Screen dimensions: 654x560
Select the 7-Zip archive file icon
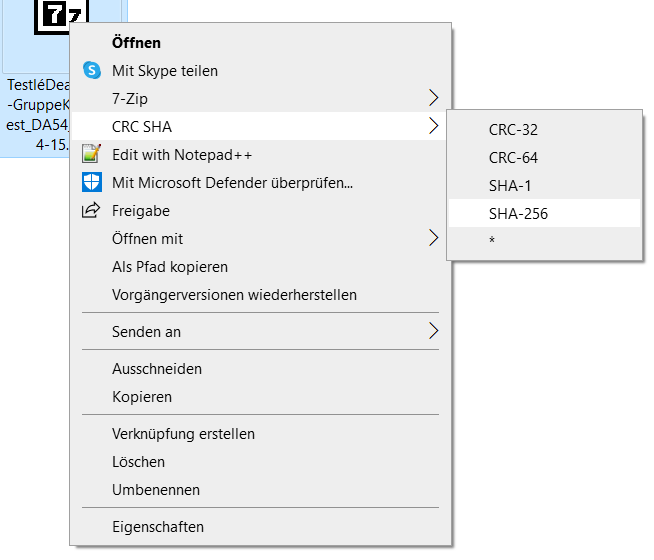[x=62, y=17]
